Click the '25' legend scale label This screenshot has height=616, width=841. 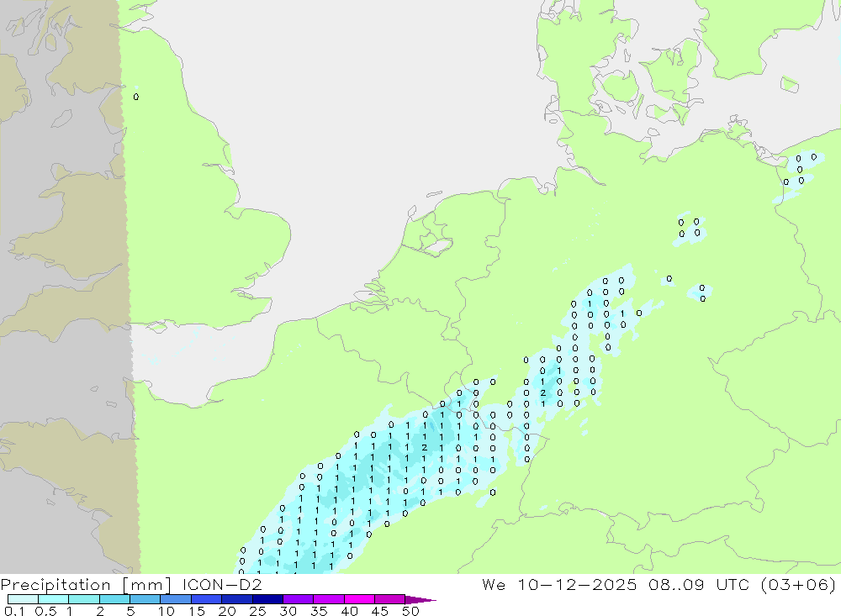point(258,611)
